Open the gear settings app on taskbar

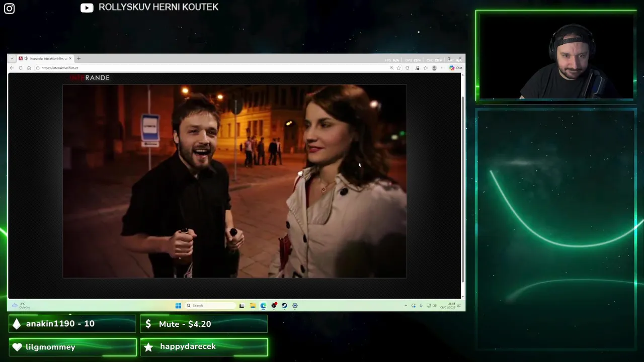tap(295, 306)
